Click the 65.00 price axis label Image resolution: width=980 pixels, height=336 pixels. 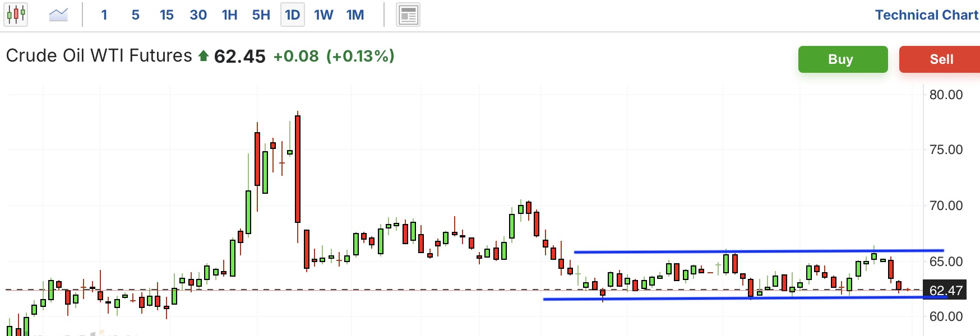click(x=946, y=262)
